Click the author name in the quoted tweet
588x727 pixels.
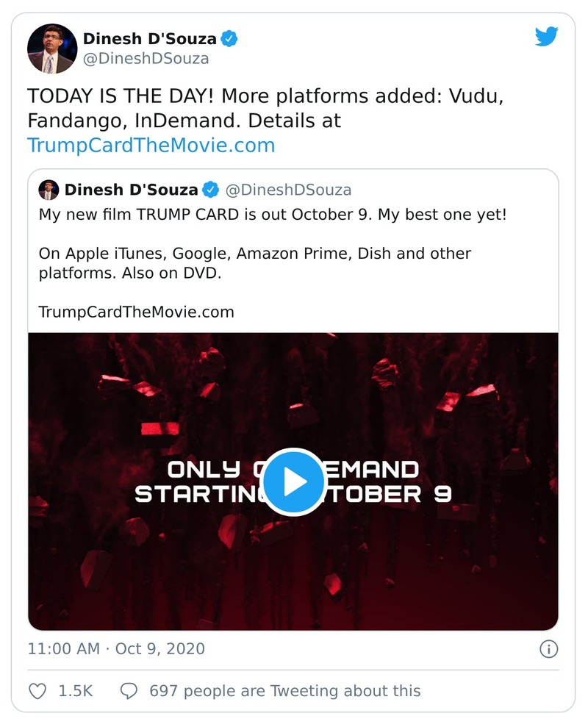(131, 190)
